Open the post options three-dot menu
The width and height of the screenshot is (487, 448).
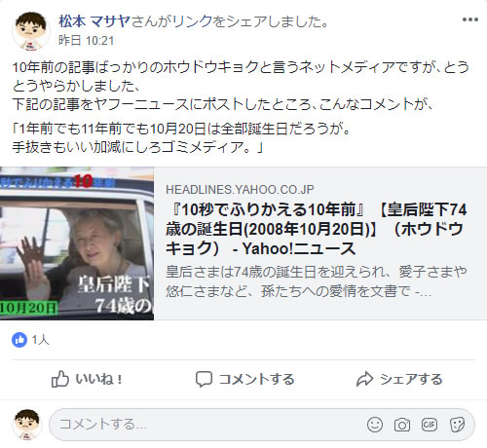[470, 19]
